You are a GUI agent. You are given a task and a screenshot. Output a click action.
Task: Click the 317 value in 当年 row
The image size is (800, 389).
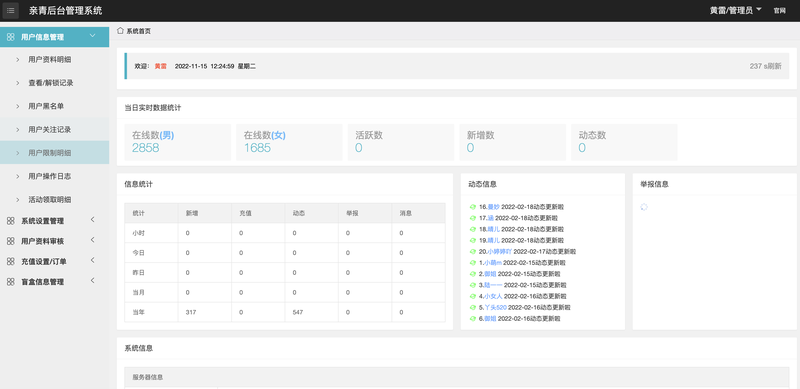(x=190, y=312)
